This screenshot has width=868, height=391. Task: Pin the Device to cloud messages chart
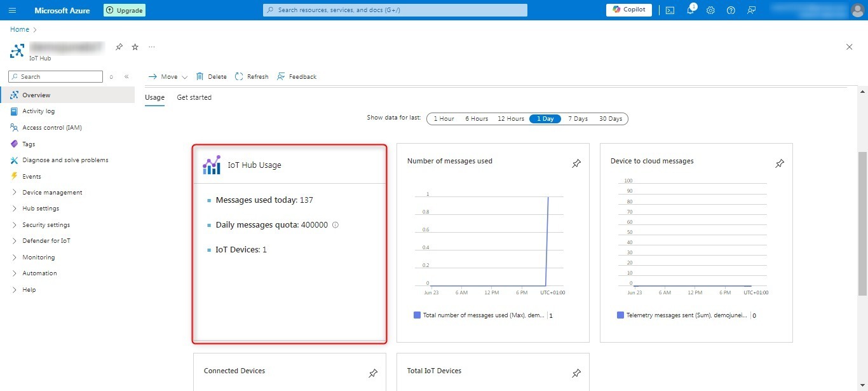pyautogui.click(x=780, y=164)
